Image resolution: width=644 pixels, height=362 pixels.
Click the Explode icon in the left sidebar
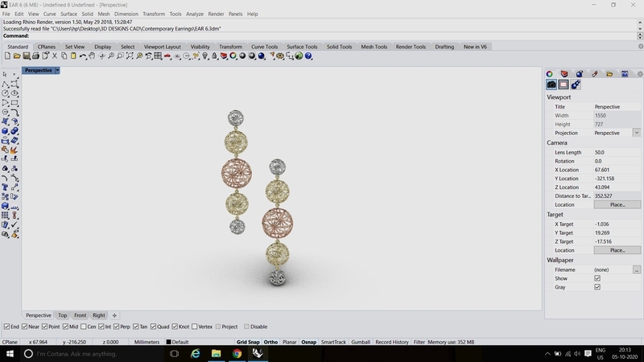tap(14, 150)
